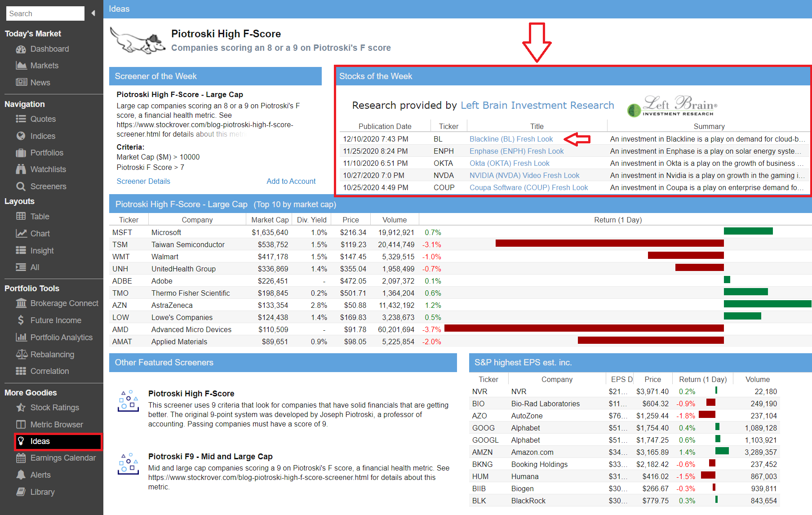
Task: Open Okta (OKTA) Fresh Look article
Action: point(510,163)
